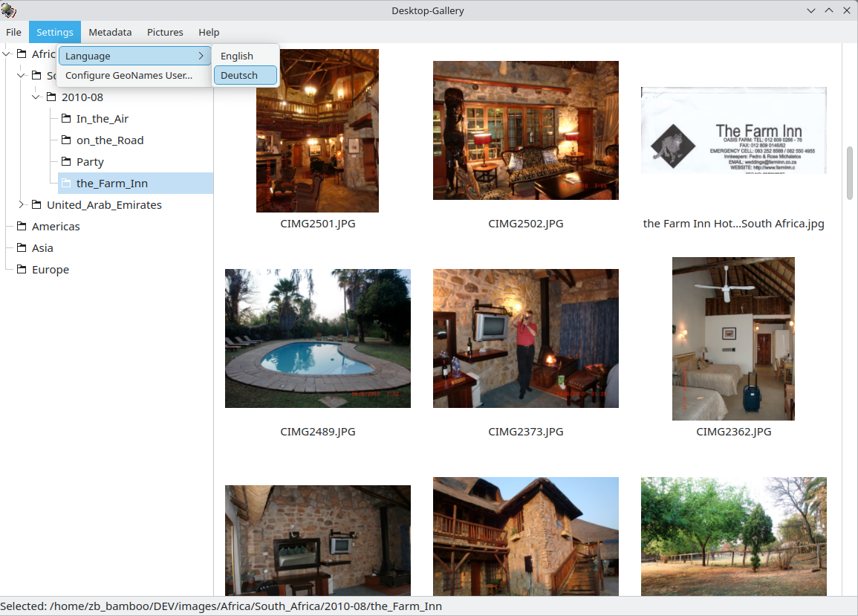The height and width of the screenshot is (616, 858).
Task: Select the the_Farm_Inn folder in tree
Action: [x=111, y=184]
